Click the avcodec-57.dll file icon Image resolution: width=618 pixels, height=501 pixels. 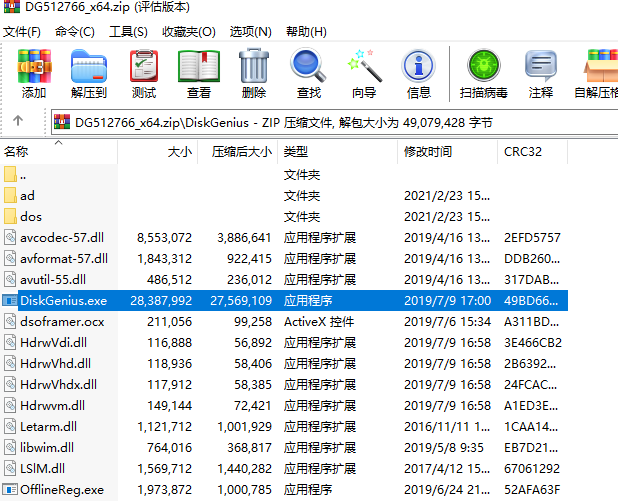click(x=10, y=237)
